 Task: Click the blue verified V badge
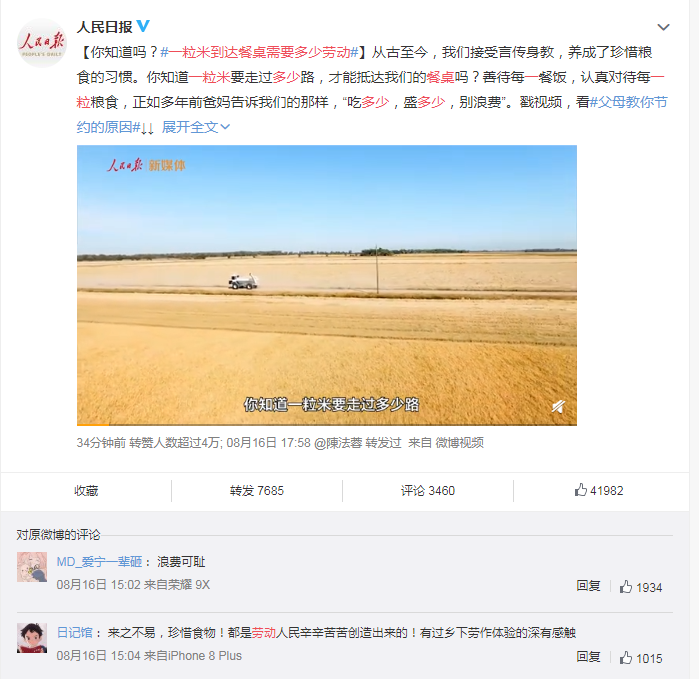pyautogui.click(x=143, y=26)
